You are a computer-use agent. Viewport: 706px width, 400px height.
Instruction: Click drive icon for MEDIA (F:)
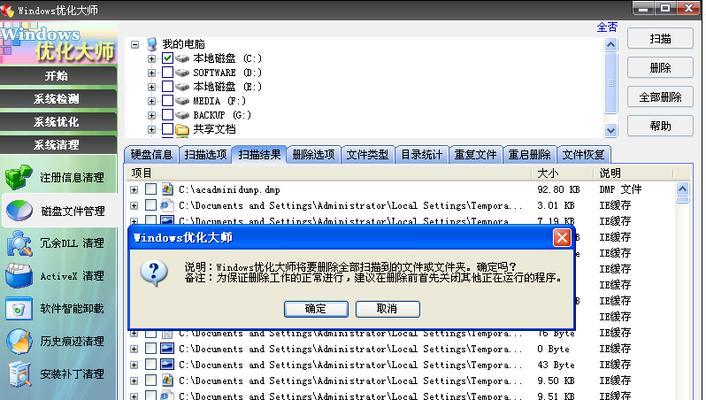[182, 101]
